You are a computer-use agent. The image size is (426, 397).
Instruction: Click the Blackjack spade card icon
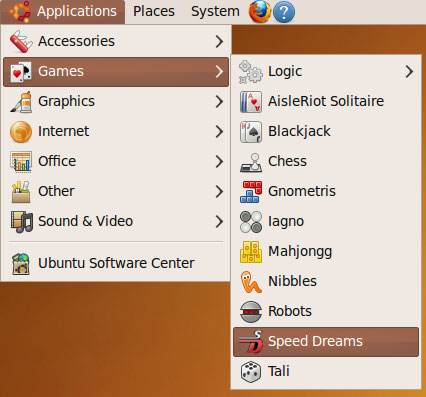[251, 132]
